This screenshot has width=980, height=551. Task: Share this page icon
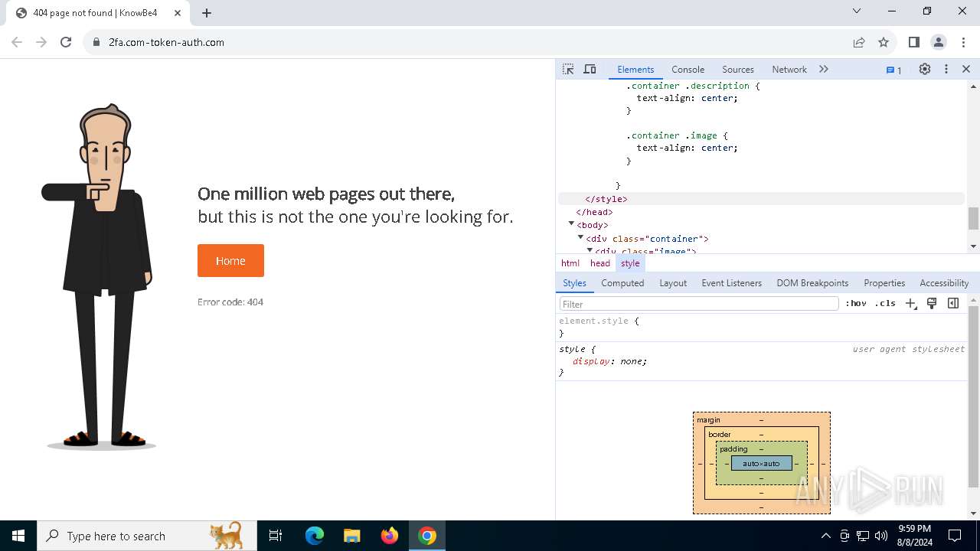(859, 42)
